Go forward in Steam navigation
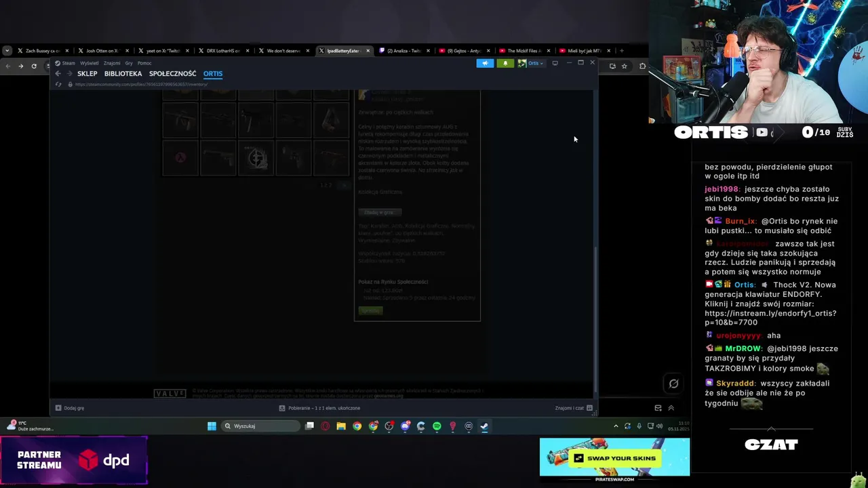Image resolution: width=868 pixels, height=488 pixels. 69,73
